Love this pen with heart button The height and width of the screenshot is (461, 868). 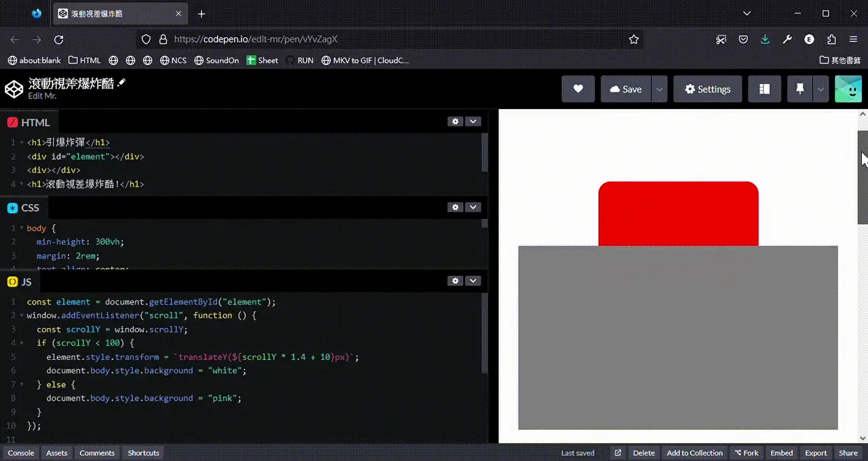click(578, 89)
